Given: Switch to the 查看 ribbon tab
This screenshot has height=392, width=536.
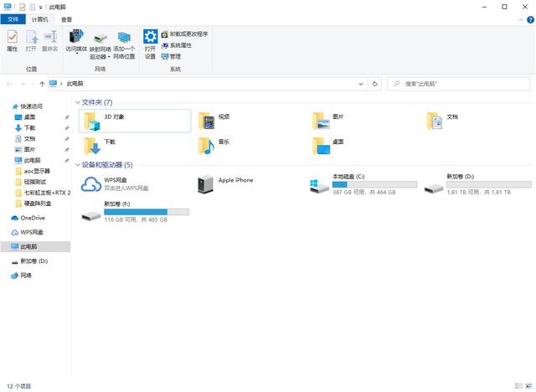Looking at the screenshot, I should pos(66,19).
